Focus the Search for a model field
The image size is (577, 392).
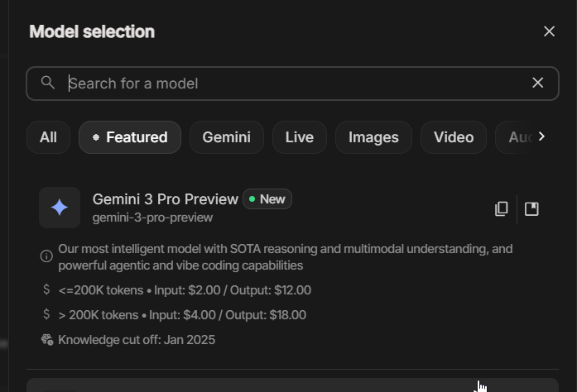pos(290,83)
